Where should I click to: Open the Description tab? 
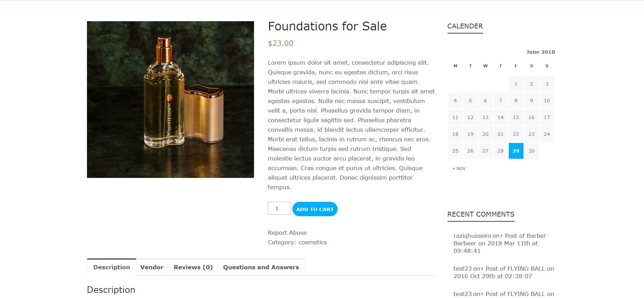tap(112, 267)
